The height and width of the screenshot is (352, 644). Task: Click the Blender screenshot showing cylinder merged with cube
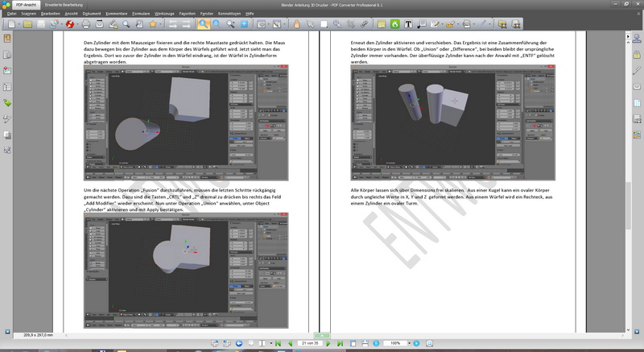[186, 271]
